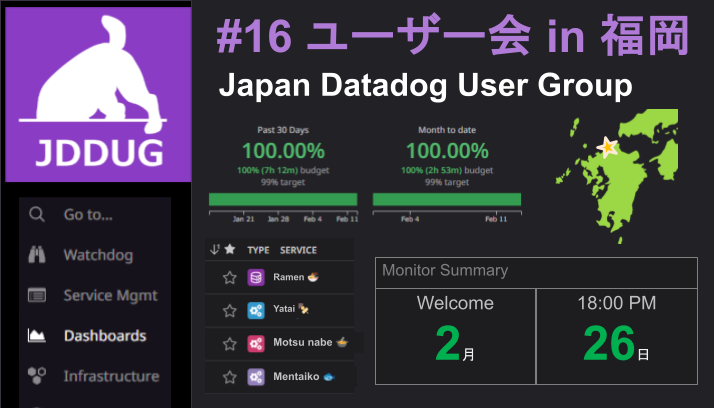The image size is (714, 408).
Task: Click the Motsu nabe pink type icon
Action: (256, 343)
